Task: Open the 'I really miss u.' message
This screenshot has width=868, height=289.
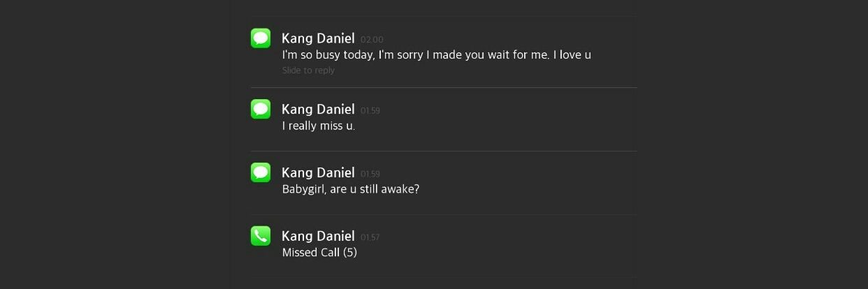Action: pyautogui.click(x=444, y=119)
